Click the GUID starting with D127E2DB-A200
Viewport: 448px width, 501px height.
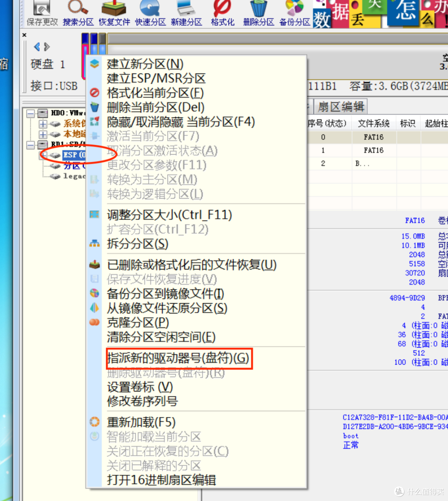pos(395,426)
